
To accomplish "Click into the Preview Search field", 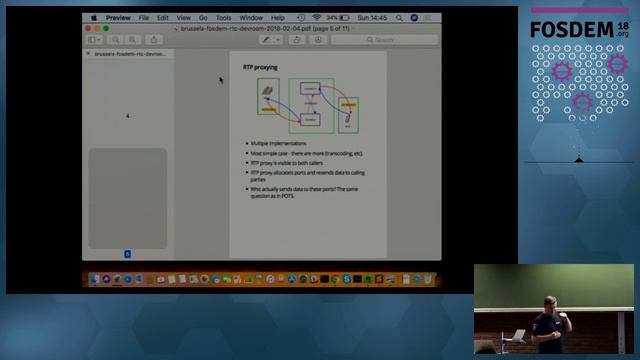I will click(384, 40).
